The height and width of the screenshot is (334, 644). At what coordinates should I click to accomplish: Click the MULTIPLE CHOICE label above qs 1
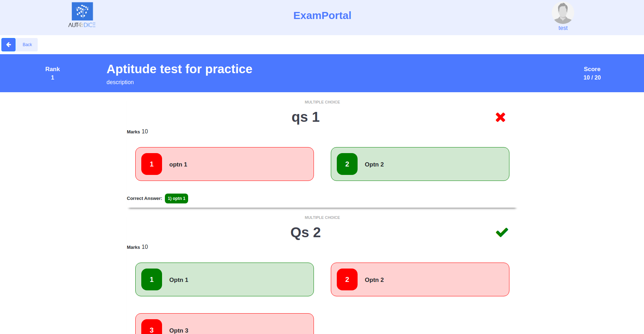pos(322,102)
